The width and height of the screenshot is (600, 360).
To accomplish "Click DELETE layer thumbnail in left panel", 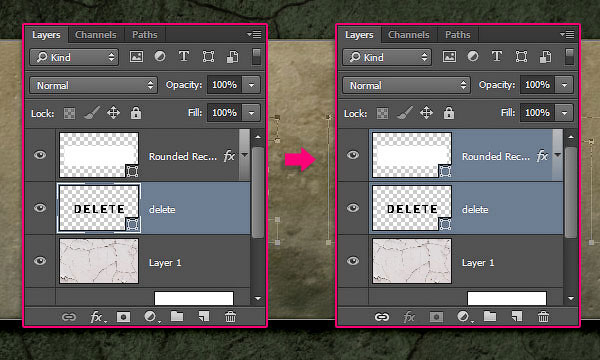I will [x=99, y=208].
